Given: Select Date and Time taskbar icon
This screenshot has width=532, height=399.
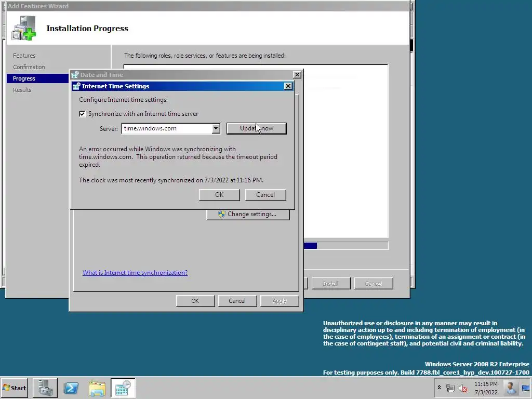Looking at the screenshot, I should point(123,388).
